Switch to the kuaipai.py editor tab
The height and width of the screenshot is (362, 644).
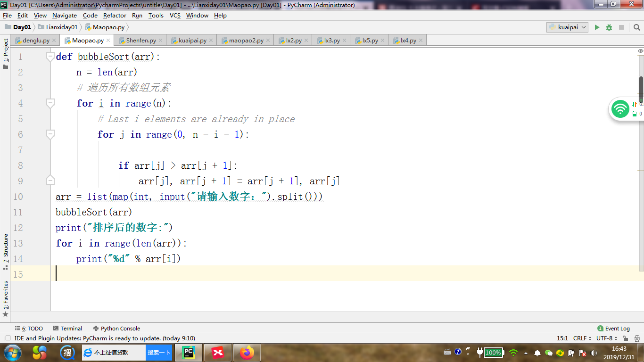192,41
